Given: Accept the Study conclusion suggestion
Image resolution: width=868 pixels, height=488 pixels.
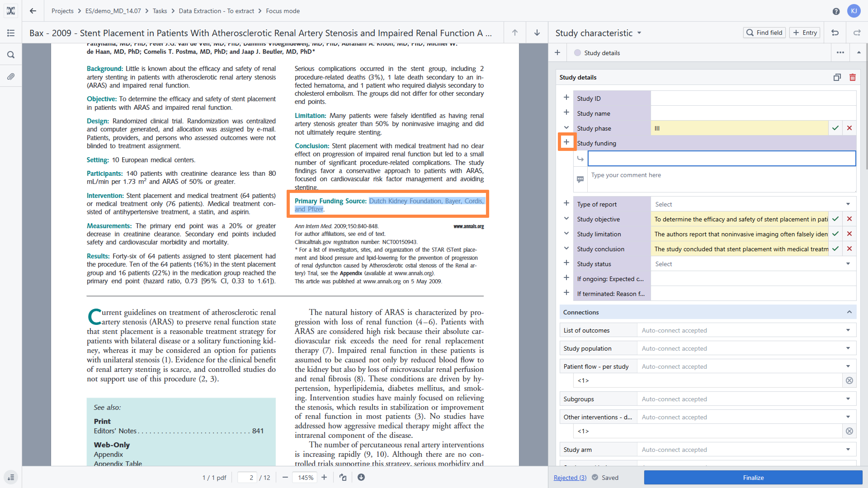Looking at the screenshot, I should 835,249.
